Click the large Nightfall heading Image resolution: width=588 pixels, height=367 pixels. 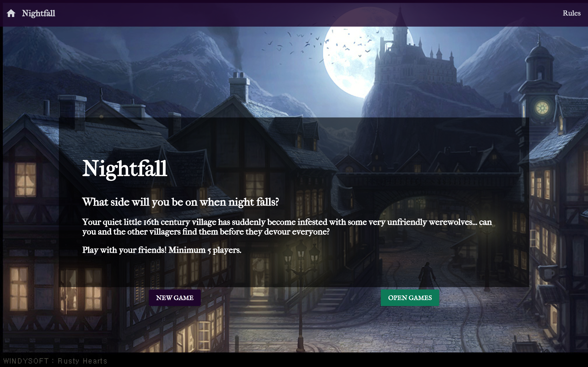click(x=125, y=169)
